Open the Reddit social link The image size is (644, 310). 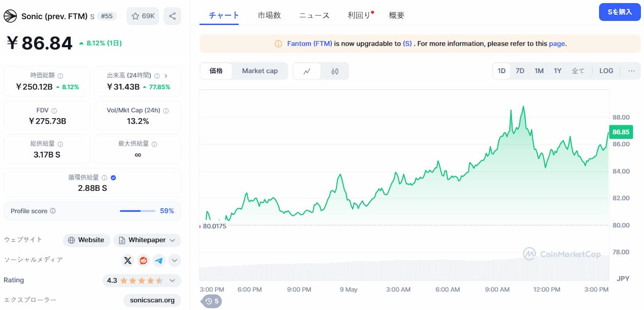[x=143, y=261]
